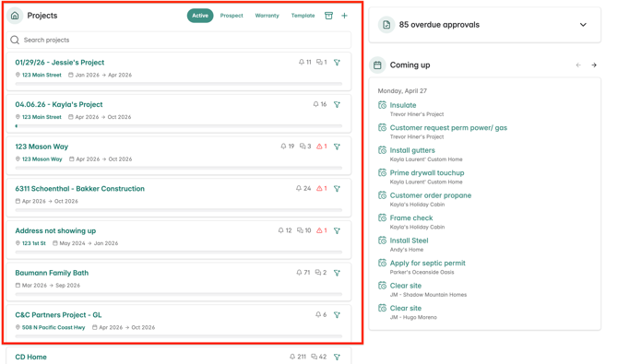Open 01/29/26 - Jessie's Project
618x364 pixels.
tap(60, 63)
